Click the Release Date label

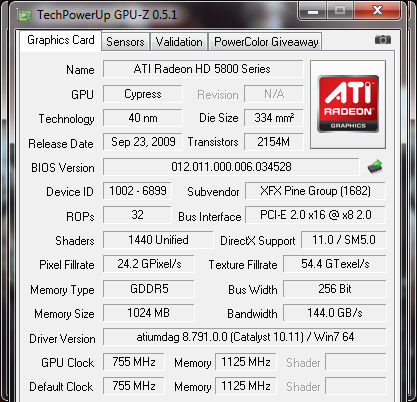coord(61,144)
